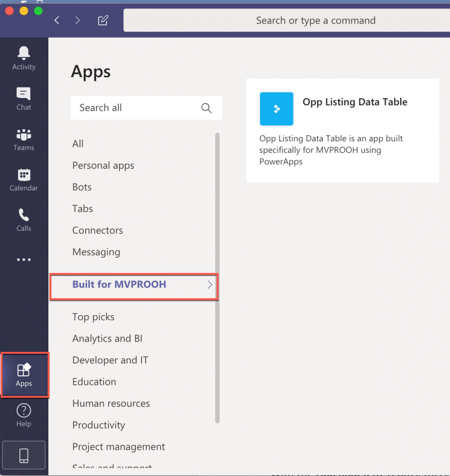The height and width of the screenshot is (476, 450).
Task: Select the Tabs category
Action: (x=82, y=209)
